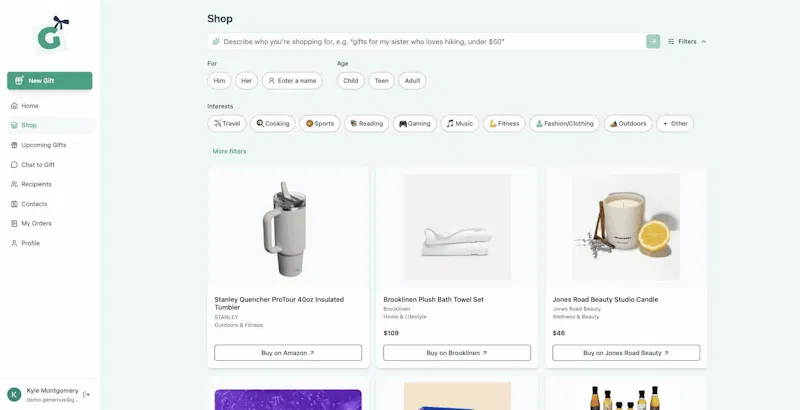Toggle the Gaming interest chip

(415, 123)
